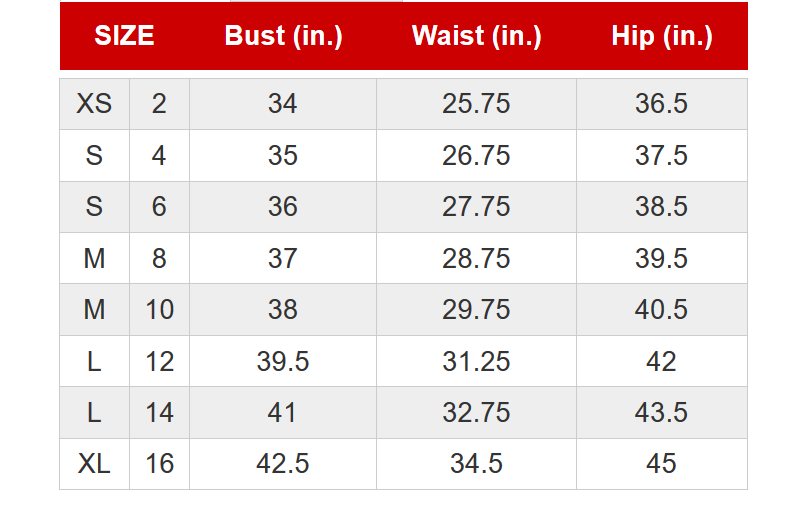Click waist value 34.5
810x520 pixels.
tap(476, 464)
